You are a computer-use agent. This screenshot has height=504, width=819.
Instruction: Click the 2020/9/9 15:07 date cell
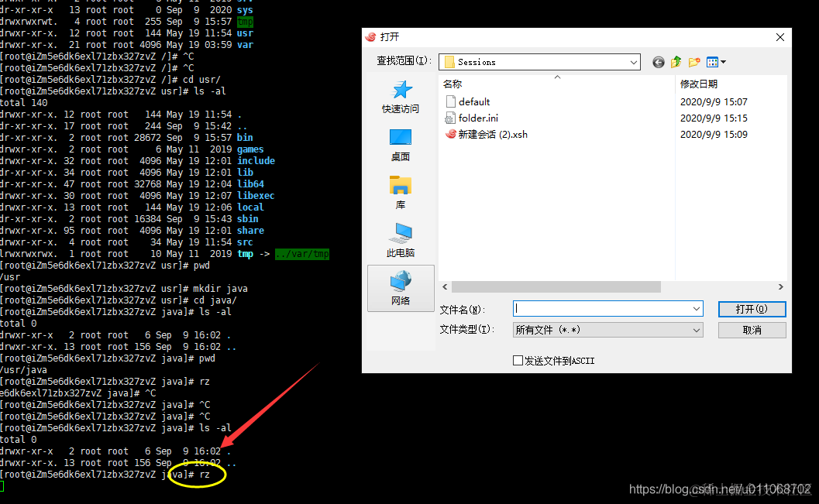click(714, 101)
